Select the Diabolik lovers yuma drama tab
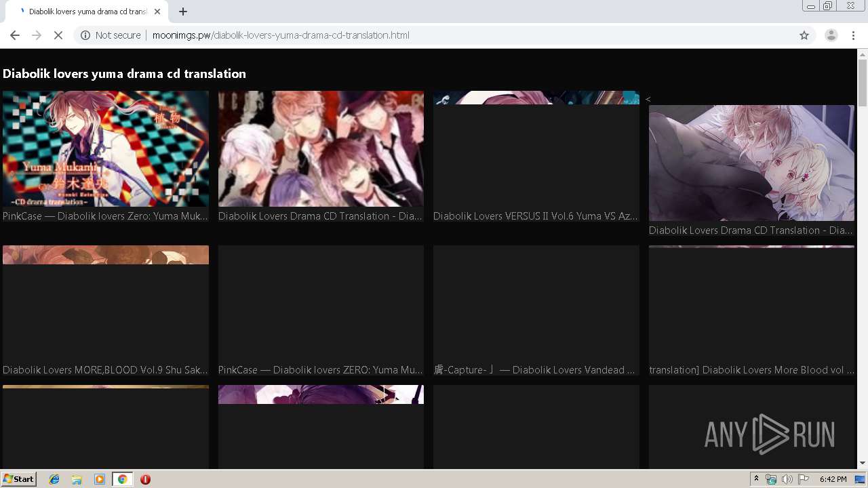 88,12
